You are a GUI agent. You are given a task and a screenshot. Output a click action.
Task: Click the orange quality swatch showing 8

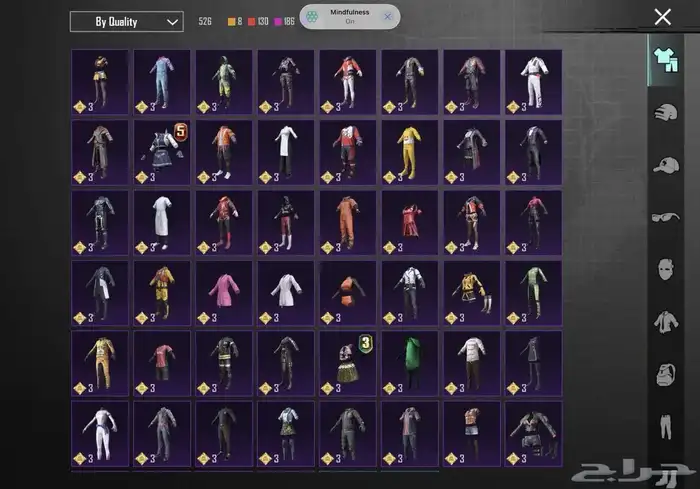(x=232, y=21)
